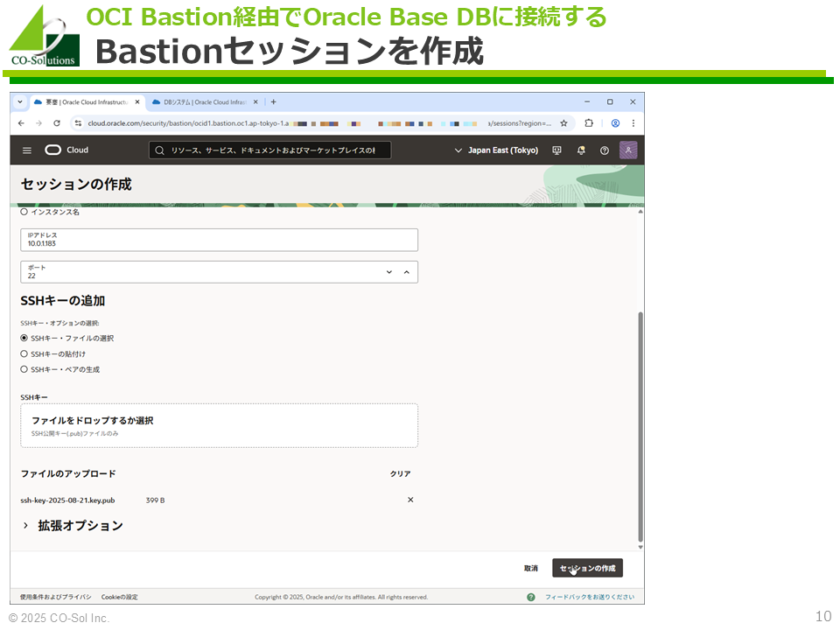Decrease the port value with down chevron
This screenshot has width=840, height=630.
point(389,272)
